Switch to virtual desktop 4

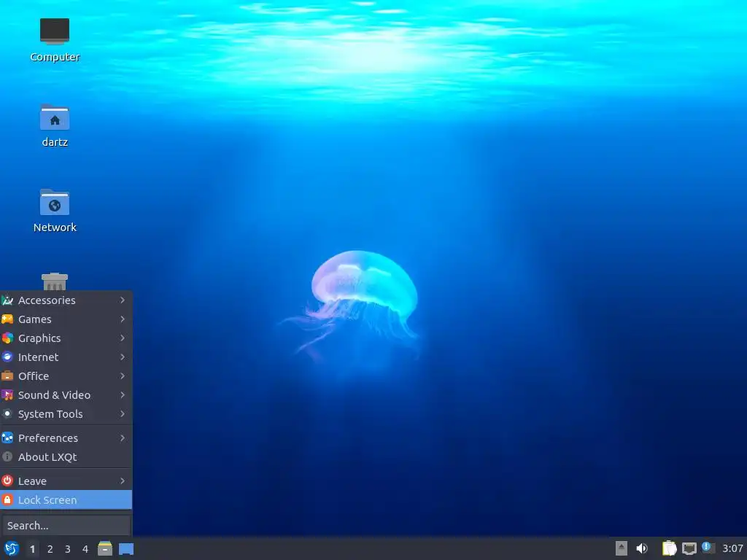coord(85,549)
